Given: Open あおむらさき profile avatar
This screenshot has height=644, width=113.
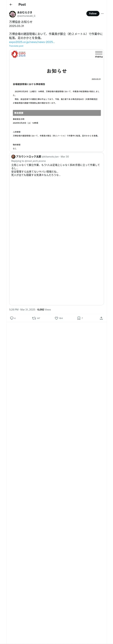Looking at the screenshot, I should pos(13,14).
